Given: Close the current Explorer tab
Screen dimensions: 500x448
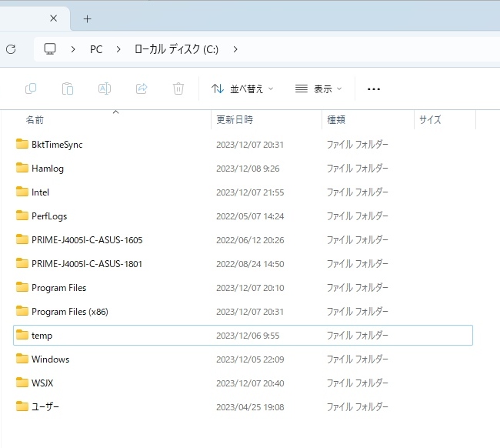Looking at the screenshot, I should coord(54,18).
